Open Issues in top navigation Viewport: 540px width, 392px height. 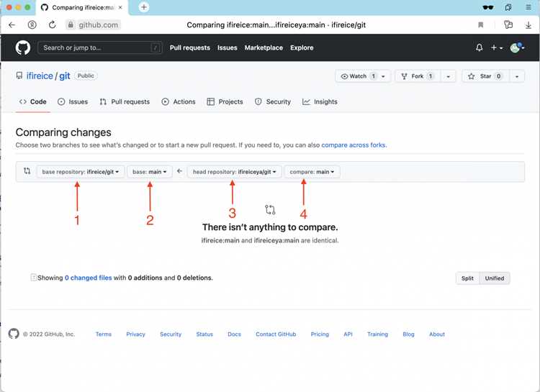pos(228,48)
